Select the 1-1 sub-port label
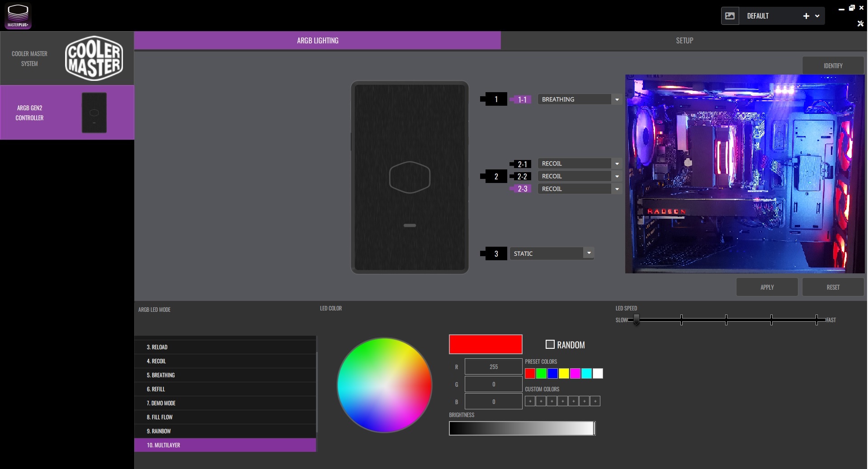The height and width of the screenshot is (469, 868). [522, 99]
